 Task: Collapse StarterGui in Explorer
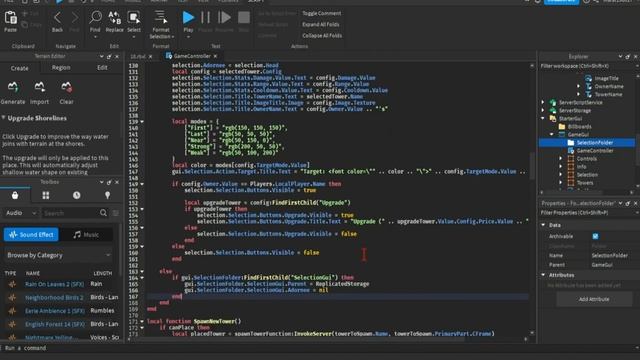click(543, 118)
